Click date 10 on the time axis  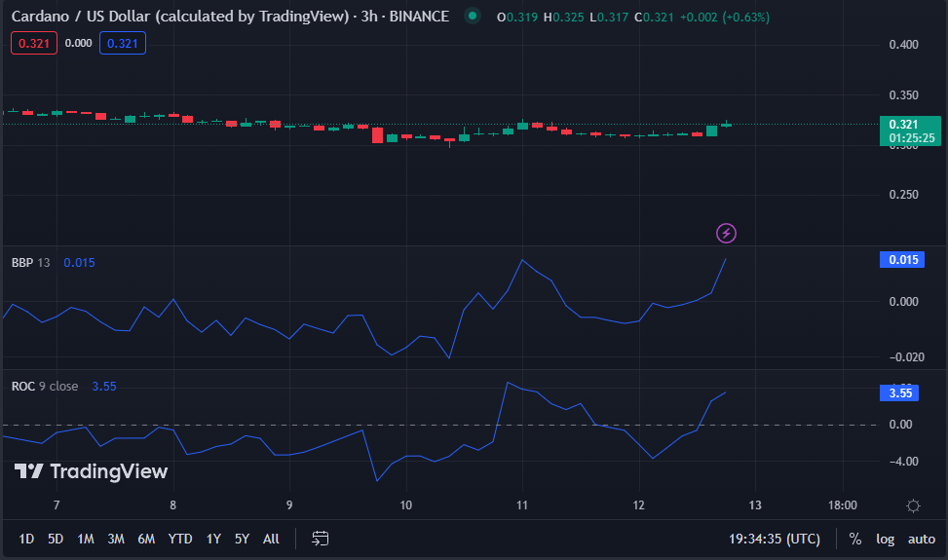405,505
